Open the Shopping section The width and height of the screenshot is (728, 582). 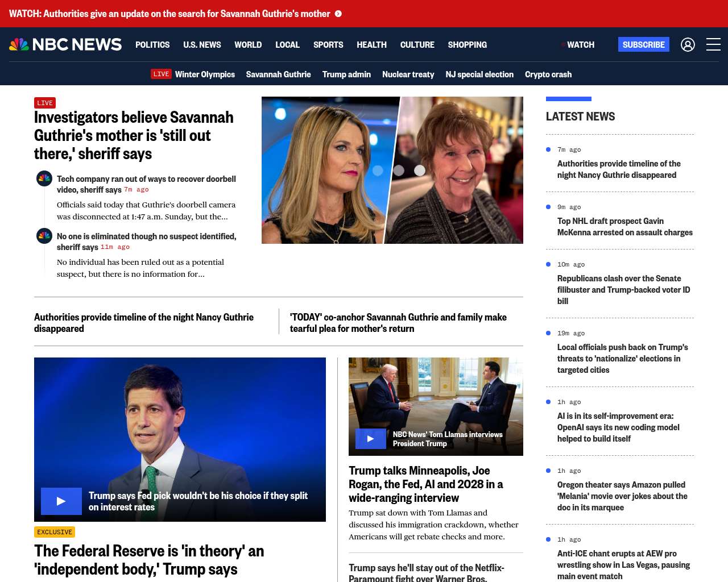(468, 44)
